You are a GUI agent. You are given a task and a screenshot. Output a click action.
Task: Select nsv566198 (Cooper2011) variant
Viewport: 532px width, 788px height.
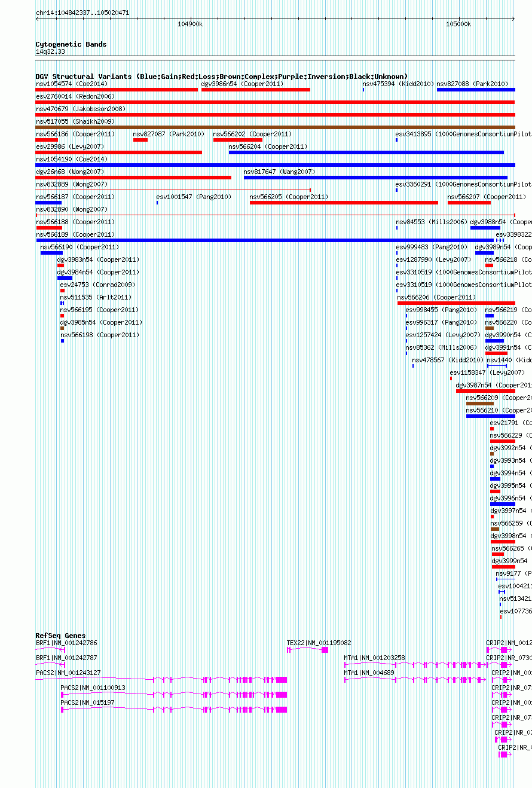point(100,335)
